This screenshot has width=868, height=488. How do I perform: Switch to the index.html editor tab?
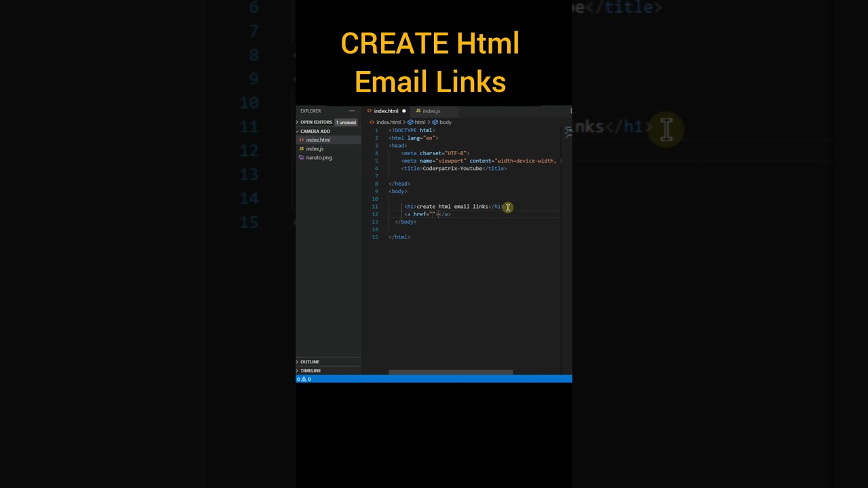click(387, 111)
